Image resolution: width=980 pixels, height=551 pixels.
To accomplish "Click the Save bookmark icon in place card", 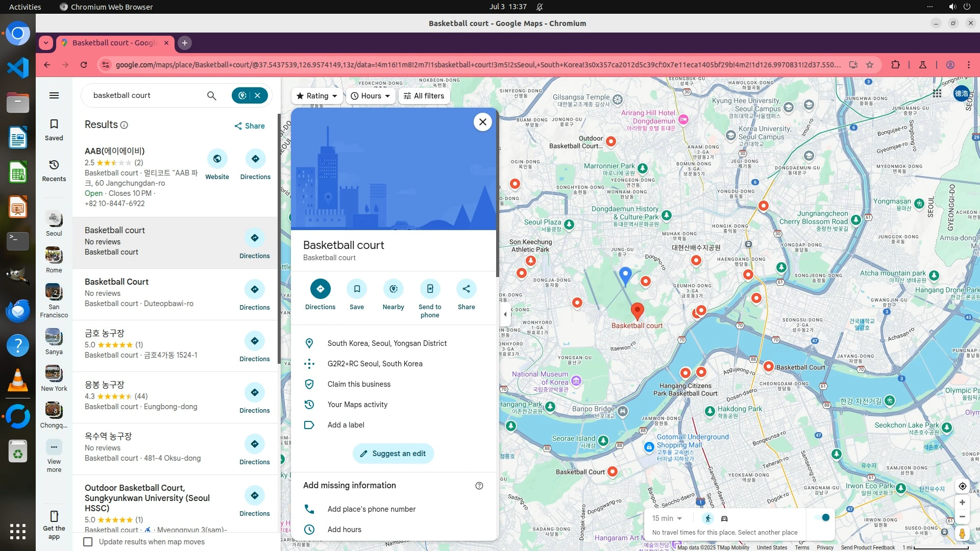I will 357,289.
